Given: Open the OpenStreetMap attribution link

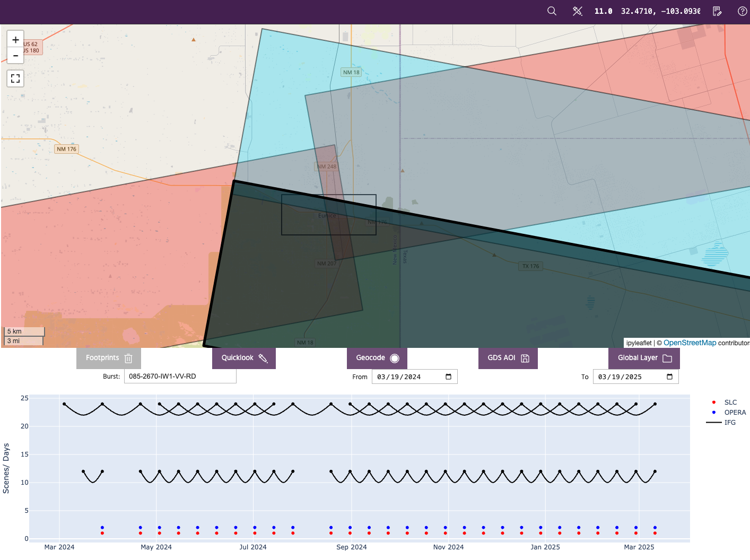Looking at the screenshot, I should pyautogui.click(x=690, y=343).
